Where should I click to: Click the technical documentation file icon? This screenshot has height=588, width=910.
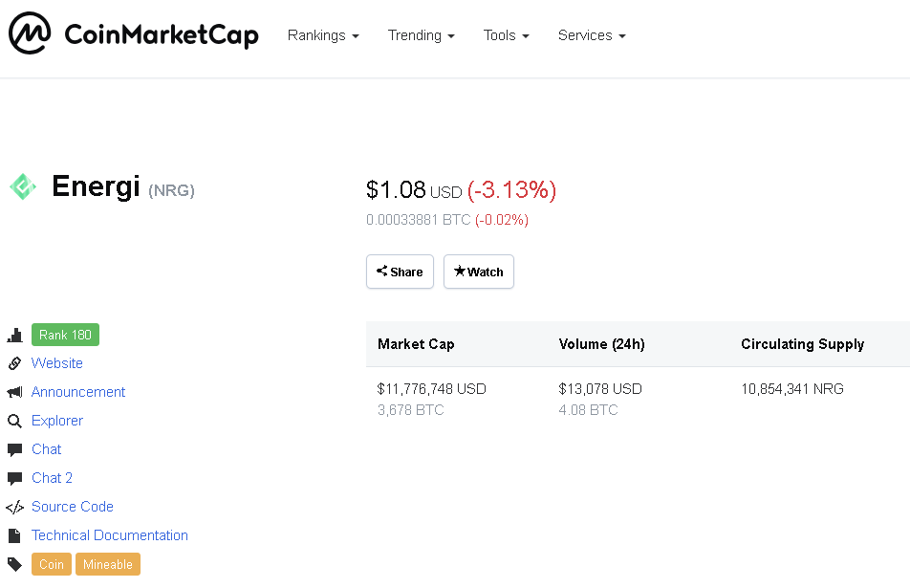(14, 535)
